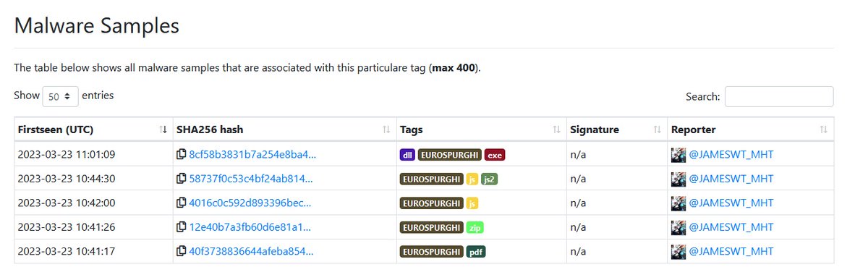Open sample 4016c0c592d893396bec... hash link

tap(251, 203)
